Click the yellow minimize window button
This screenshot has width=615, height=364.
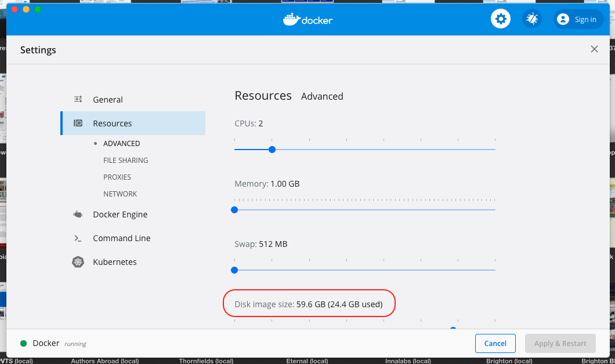click(x=26, y=9)
